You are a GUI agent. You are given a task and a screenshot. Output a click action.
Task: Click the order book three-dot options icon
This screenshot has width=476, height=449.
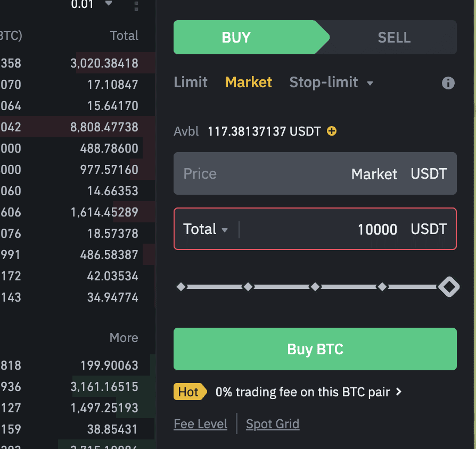[136, 6]
